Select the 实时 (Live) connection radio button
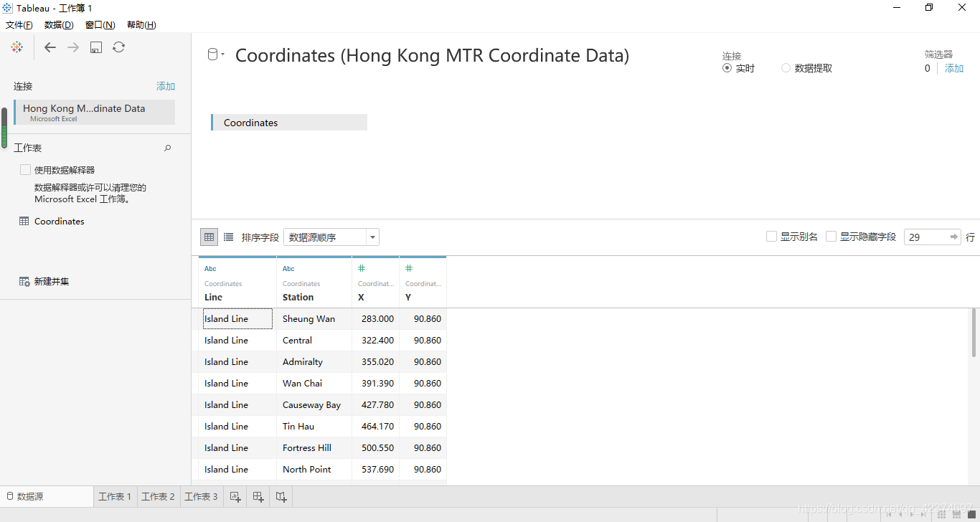This screenshot has width=980, height=522. [x=727, y=68]
